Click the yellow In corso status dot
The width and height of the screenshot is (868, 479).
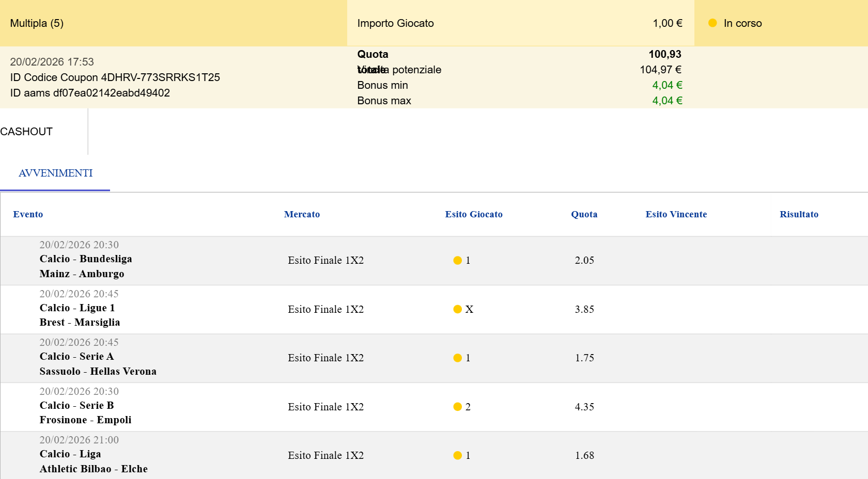(x=712, y=23)
